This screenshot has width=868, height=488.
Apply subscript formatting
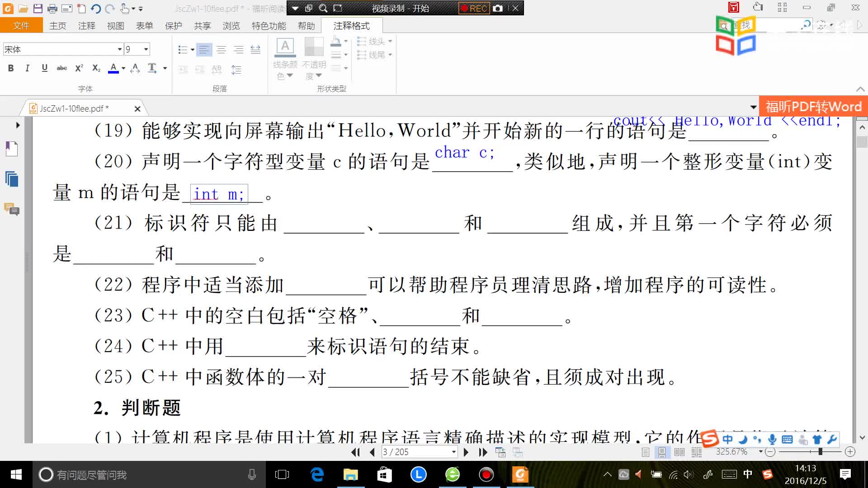(96, 68)
